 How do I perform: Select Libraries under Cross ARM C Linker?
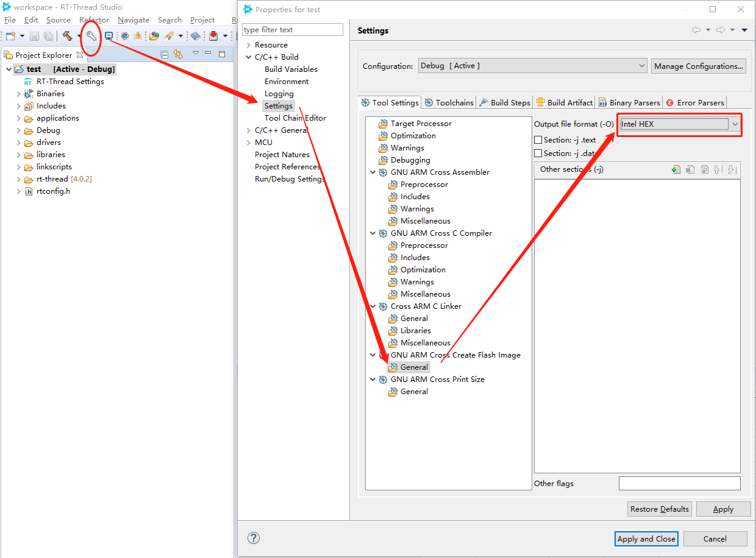pyautogui.click(x=416, y=331)
